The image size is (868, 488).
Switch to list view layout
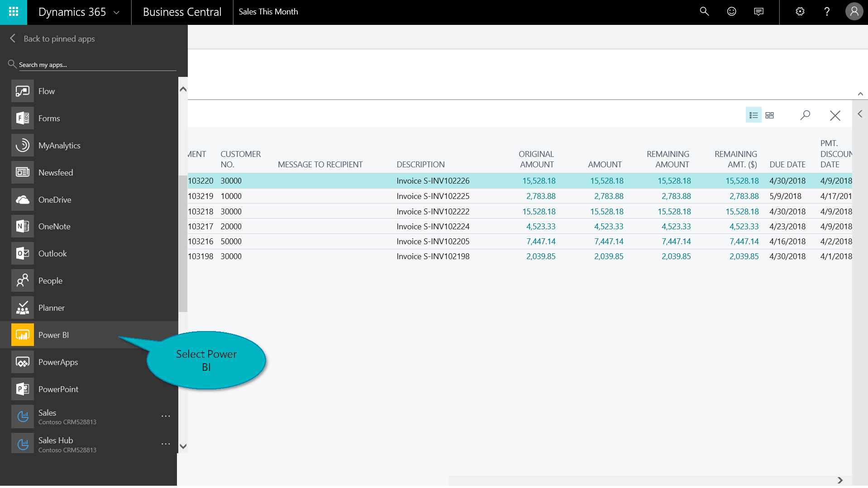click(x=753, y=115)
